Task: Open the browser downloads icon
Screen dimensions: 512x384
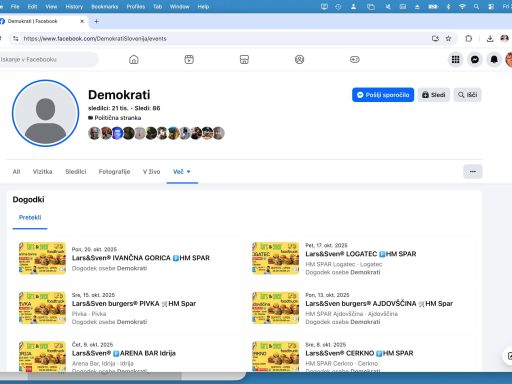Action: click(490, 39)
